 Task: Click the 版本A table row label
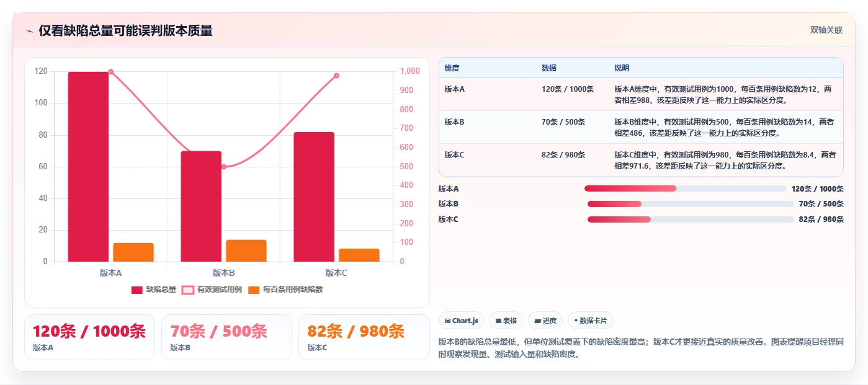pyautogui.click(x=455, y=89)
